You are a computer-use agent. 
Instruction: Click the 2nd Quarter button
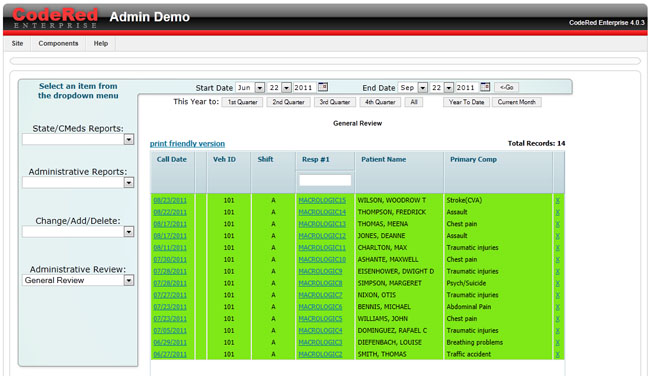289,102
